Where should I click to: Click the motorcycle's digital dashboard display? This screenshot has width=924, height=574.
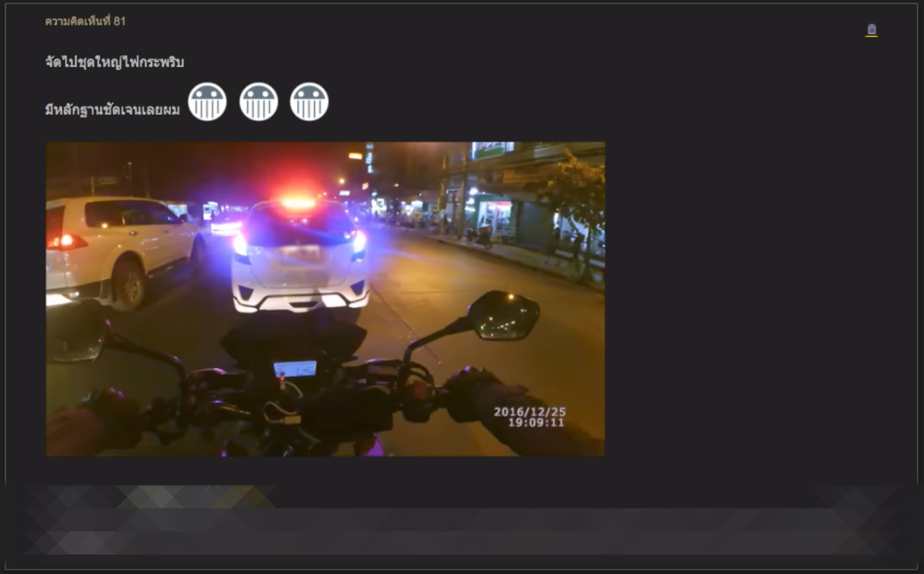tap(295, 369)
